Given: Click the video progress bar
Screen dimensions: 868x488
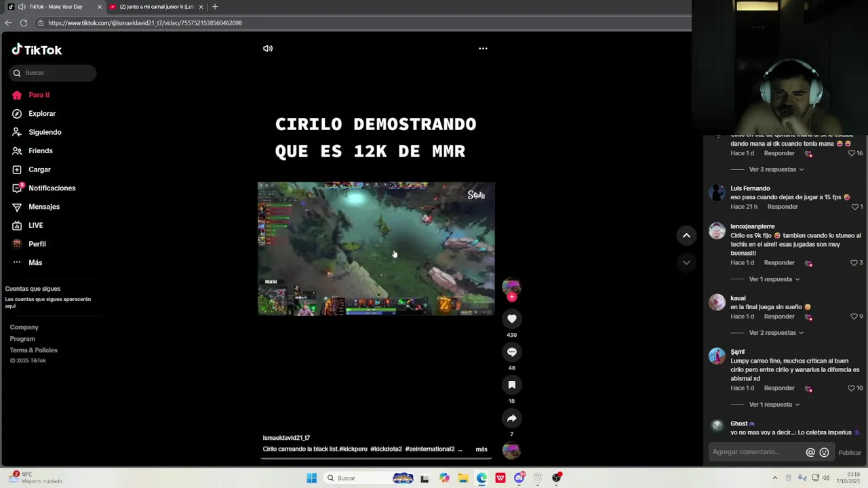Looking at the screenshot, I should pos(376,458).
